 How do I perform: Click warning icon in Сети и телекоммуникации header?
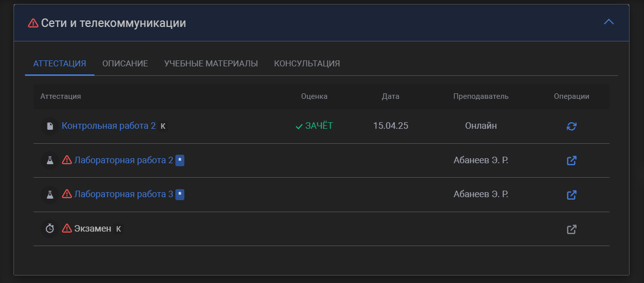click(33, 23)
